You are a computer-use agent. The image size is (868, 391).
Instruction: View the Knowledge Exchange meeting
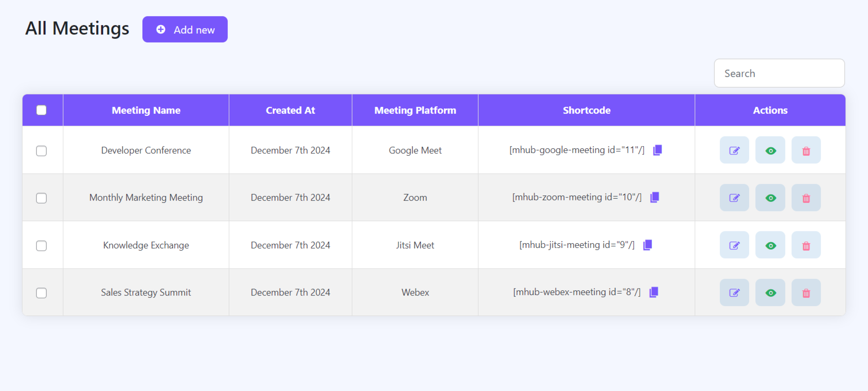tap(770, 245)
